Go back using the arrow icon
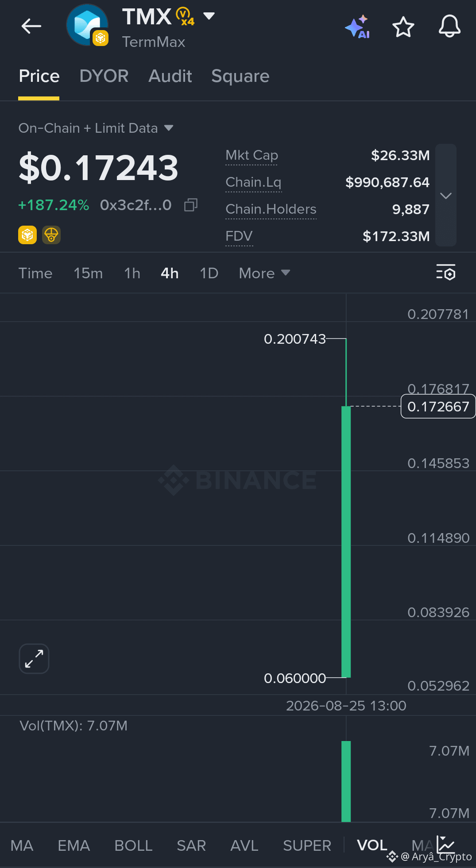Viewport: 476px width, 868px height. pyautogui.click(x=31, y=27)
